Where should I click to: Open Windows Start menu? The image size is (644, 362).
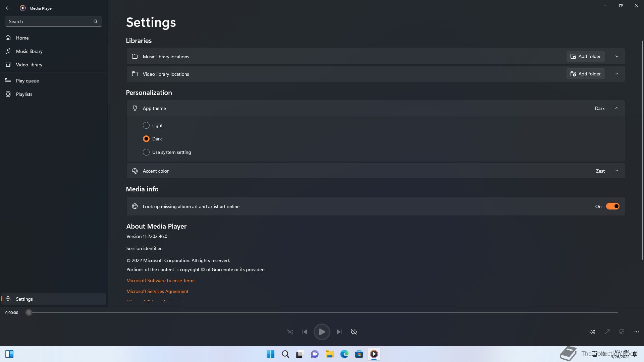(x=270, y=354)
